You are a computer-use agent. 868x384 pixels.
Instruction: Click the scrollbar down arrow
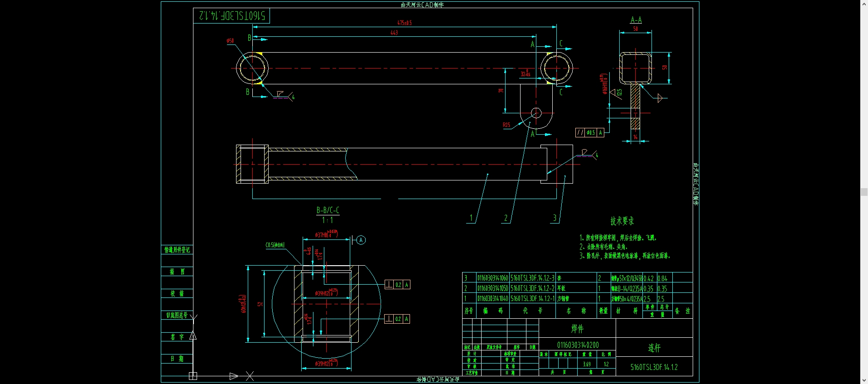click(x=864, y=380)
